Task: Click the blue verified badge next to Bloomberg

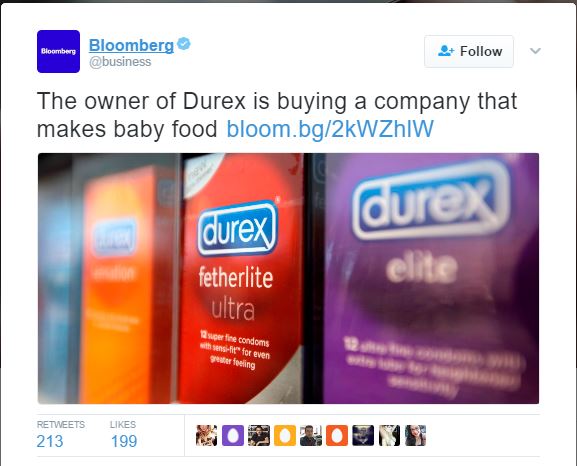Action: point(184,44)
